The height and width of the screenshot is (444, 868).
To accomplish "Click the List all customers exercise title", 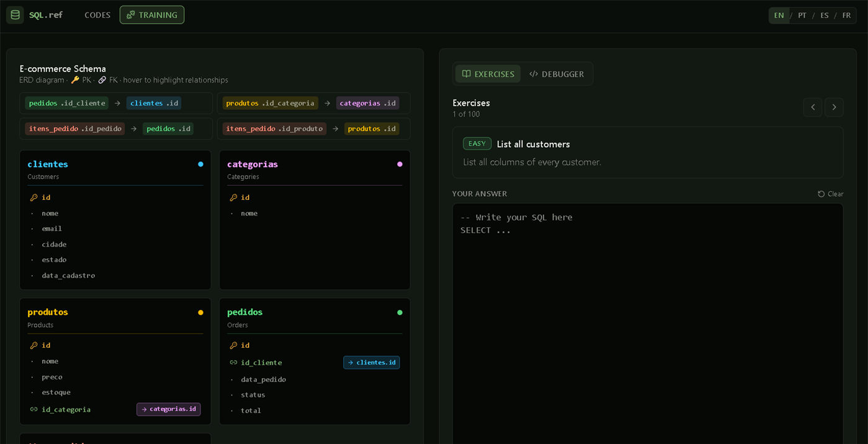I will pos(534,144).
